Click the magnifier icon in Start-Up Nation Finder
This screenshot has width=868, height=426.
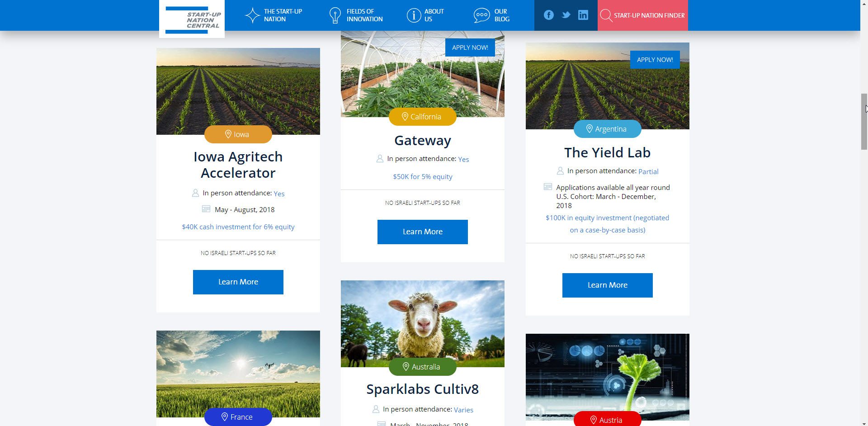606,15
